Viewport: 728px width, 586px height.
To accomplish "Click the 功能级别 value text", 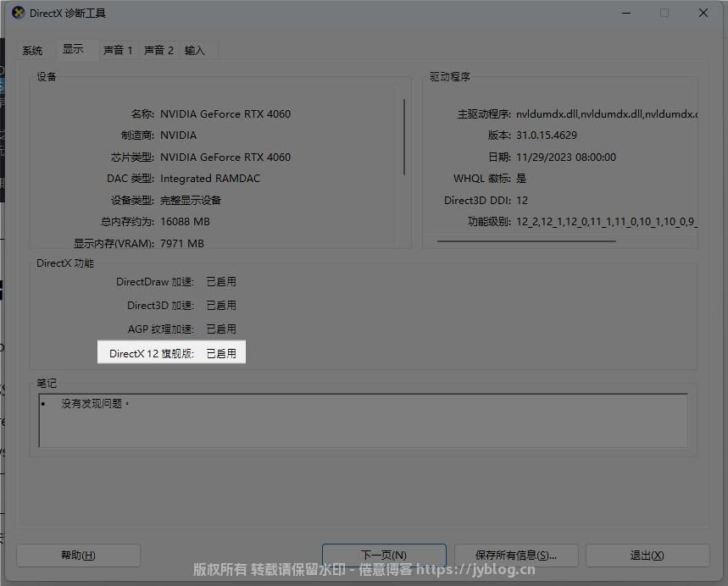I will coord(605,222).
